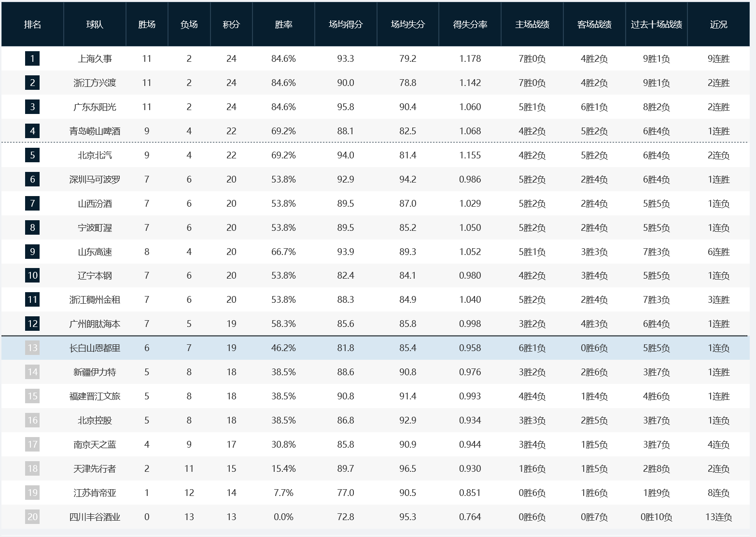Click the 主场战绩 column header
Image resolution: width=756 pixels, height=537 pixels.
[x=532, y=25]
